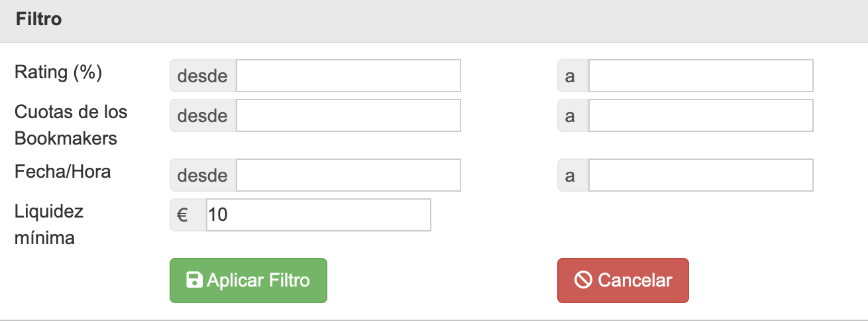Select the Fecha/Hora desde input
The width and height of the screenshot is (868, 321).
349,175
